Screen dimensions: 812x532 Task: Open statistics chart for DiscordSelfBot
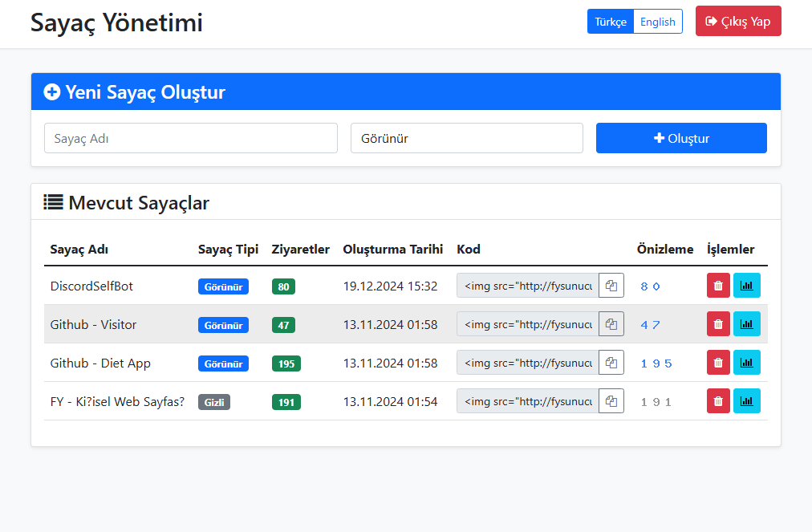coord(747,286)
